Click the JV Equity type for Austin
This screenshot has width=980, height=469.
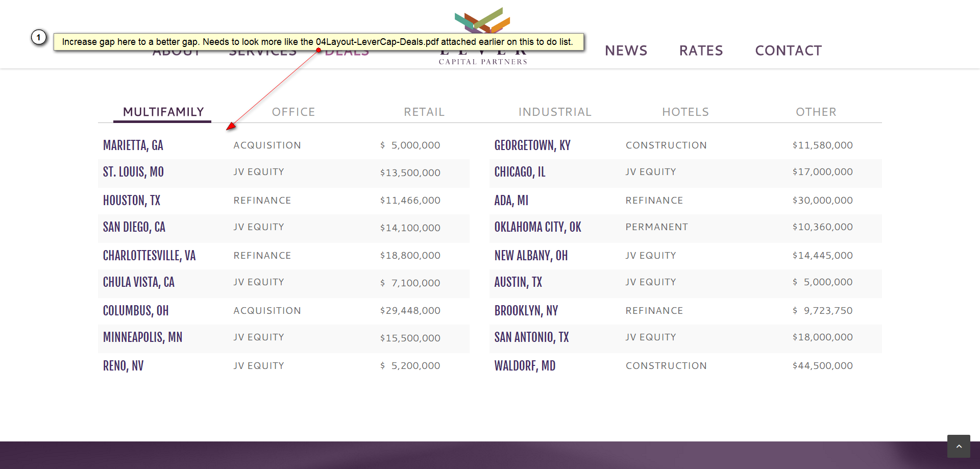[651, 282]
